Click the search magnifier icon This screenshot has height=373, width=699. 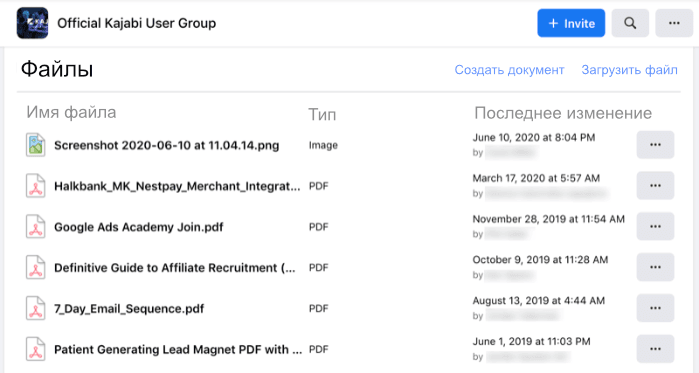(630, 23)
